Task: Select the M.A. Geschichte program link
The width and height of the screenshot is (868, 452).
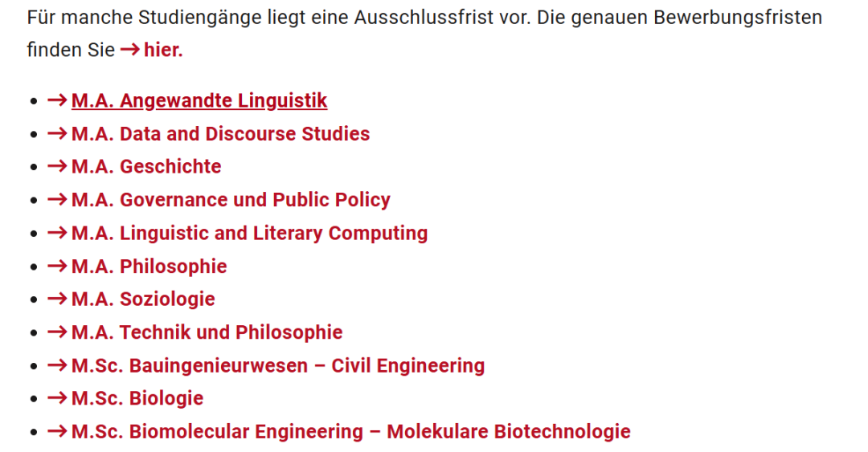Action: (x=146, y=167)
